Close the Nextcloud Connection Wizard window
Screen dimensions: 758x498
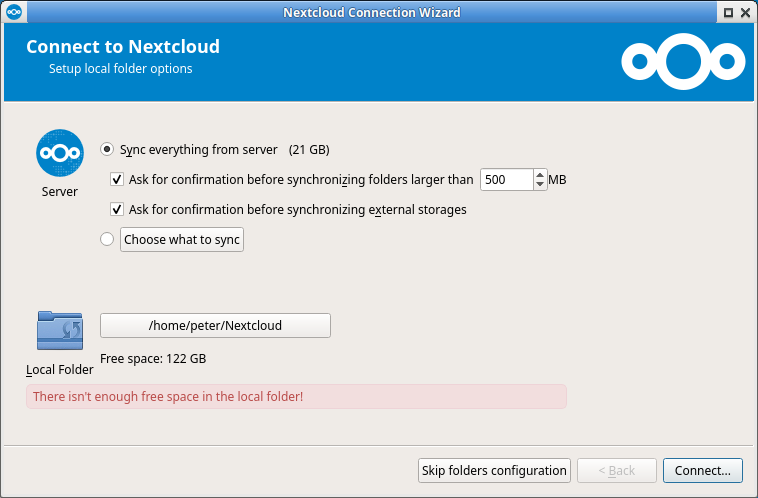coord(745,13)
